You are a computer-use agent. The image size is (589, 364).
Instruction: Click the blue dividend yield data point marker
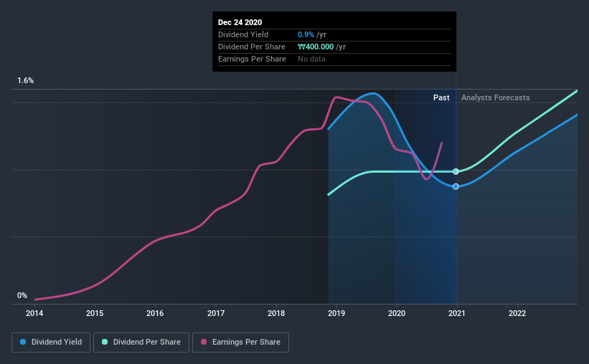pos(456,186)
